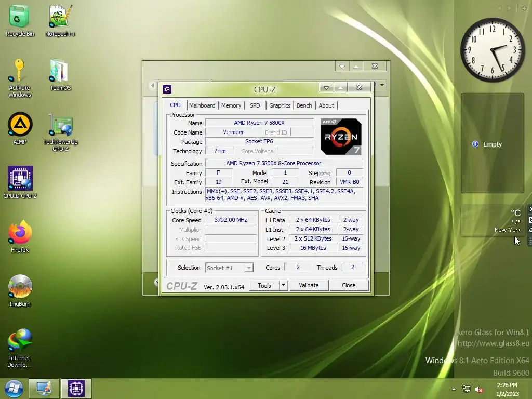Open the New York weather gadget
This screenshot has width=532, height=399.
(x=493, y=220)
